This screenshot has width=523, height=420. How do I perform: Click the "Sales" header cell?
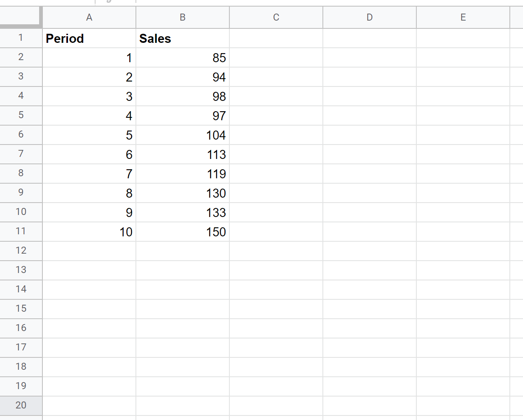pyautogui.click(x=182, y=38)
